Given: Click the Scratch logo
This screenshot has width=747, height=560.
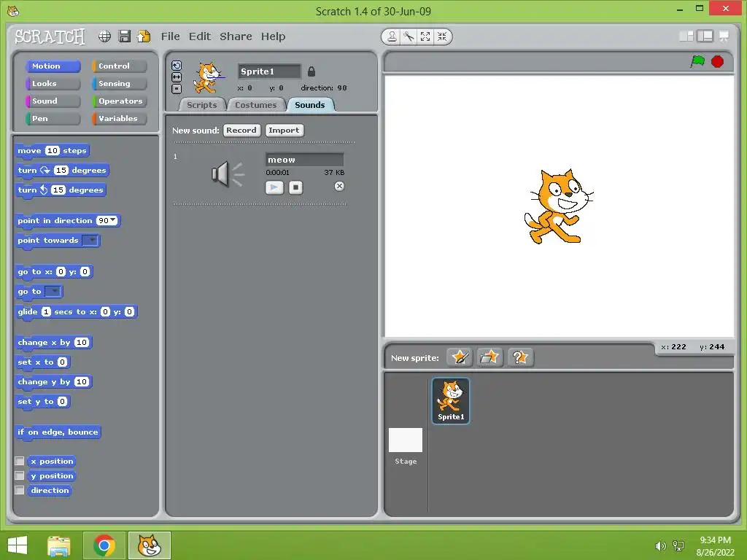Looking at the screenshot, I should [50, 36].
